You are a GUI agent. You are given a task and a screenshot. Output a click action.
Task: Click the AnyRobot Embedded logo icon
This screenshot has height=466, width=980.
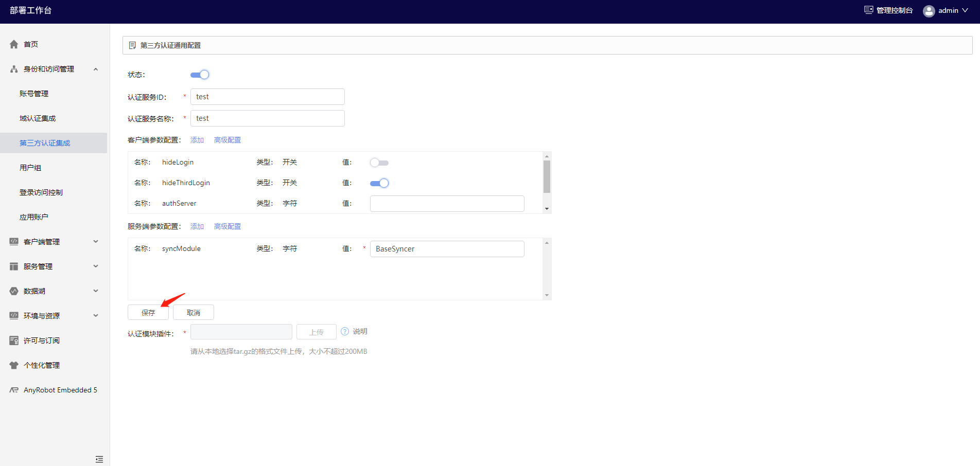click(14, 390)
